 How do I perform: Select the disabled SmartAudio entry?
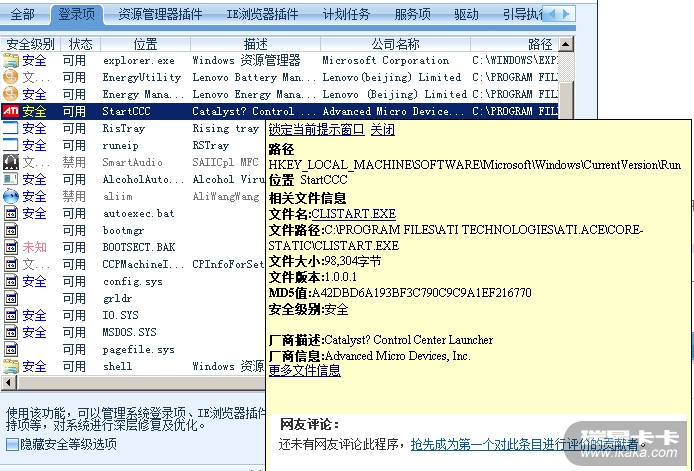click(133, 162)
